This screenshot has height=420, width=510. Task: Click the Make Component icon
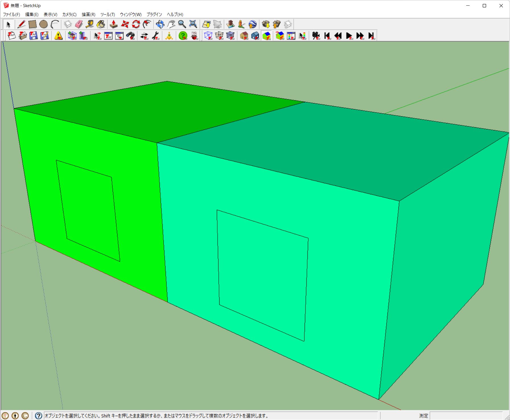point(68,24)
